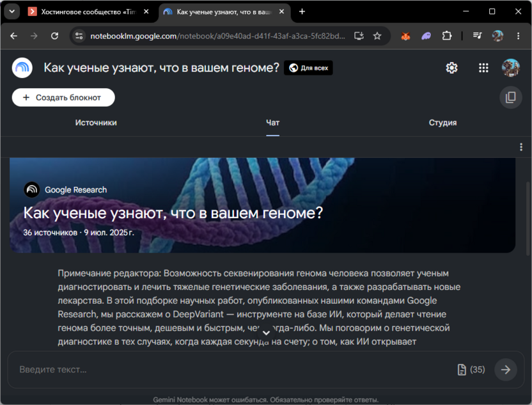Open the Google account avatar
The image size is (532, 405).
[x=511, y=68]
